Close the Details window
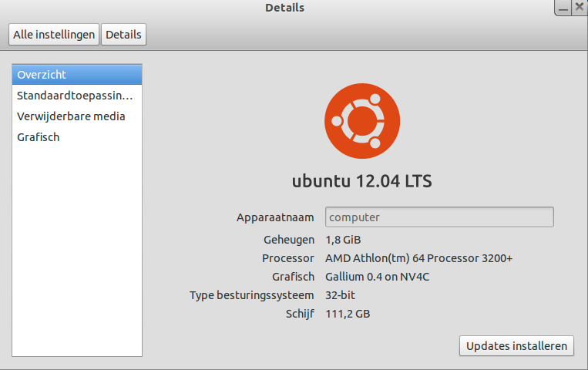The image size is (588, 370). [580, 7]
